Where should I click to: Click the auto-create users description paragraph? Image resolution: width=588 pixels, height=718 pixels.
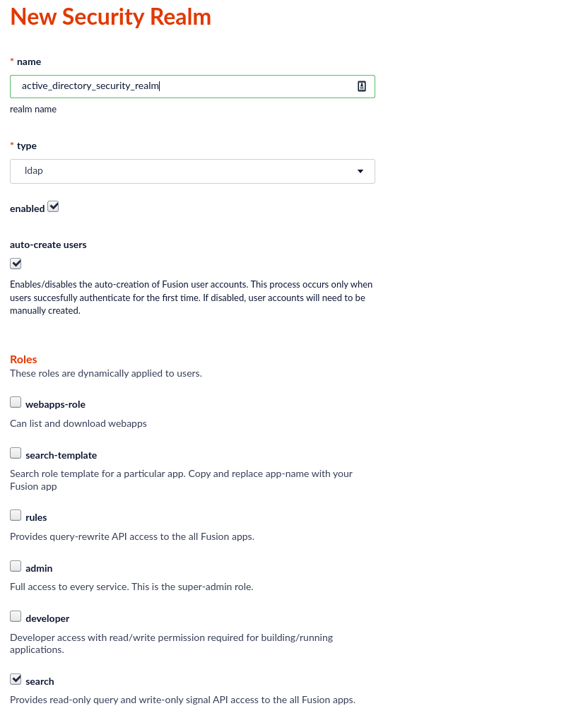click(x=191, y=298)
